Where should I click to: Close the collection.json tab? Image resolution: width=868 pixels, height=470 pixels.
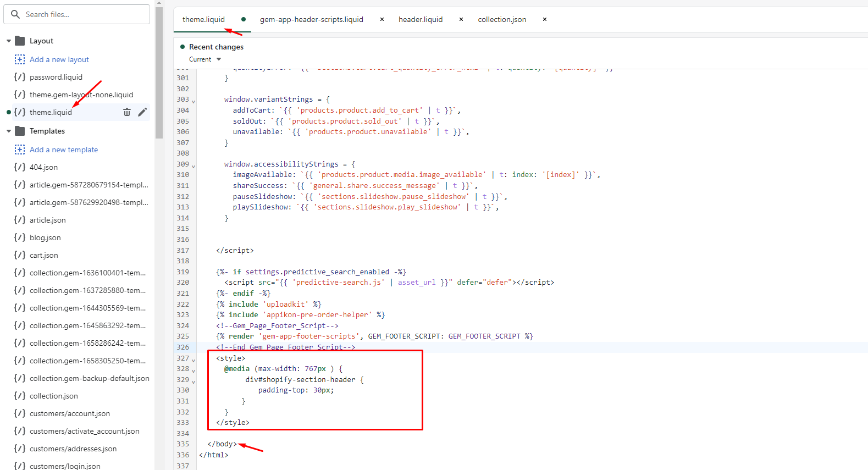click(x=545, y=19)
